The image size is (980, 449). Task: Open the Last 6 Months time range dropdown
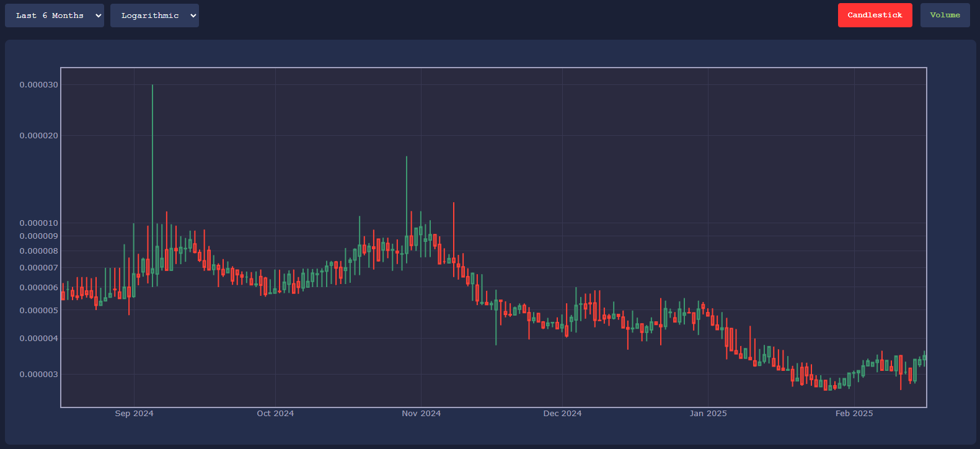(x=55, y=16)
